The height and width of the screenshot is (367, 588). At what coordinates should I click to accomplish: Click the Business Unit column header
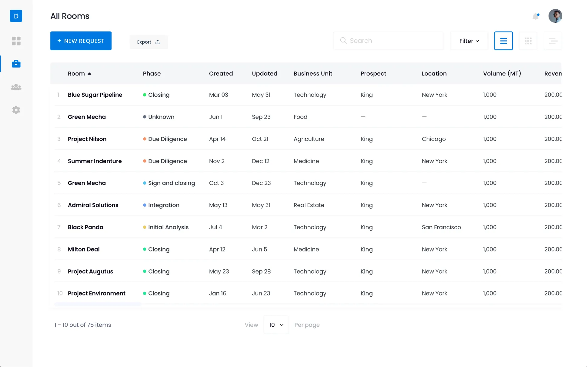312,74
